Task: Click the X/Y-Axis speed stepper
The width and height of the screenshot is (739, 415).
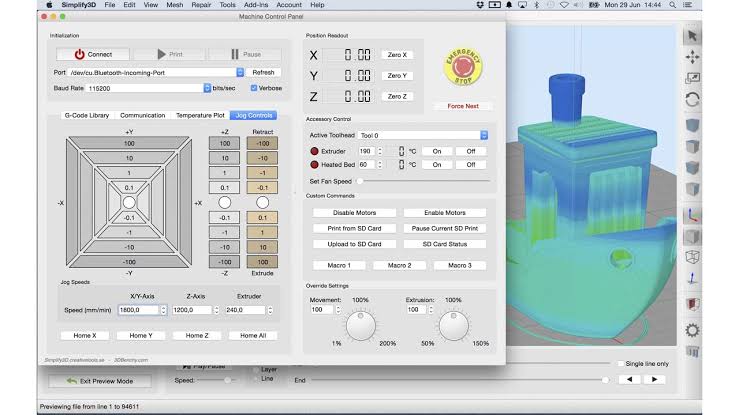Action: tap(163, 310)
